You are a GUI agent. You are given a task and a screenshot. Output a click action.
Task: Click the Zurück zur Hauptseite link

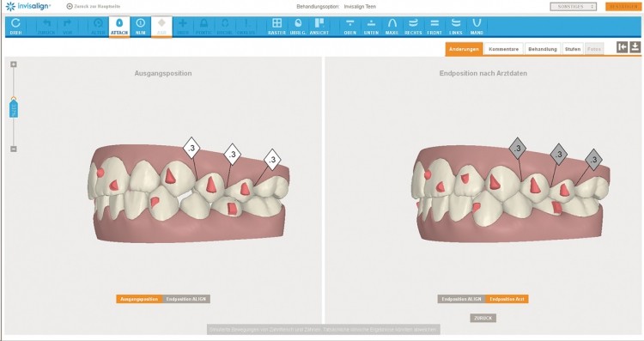(x=94, y=7)
